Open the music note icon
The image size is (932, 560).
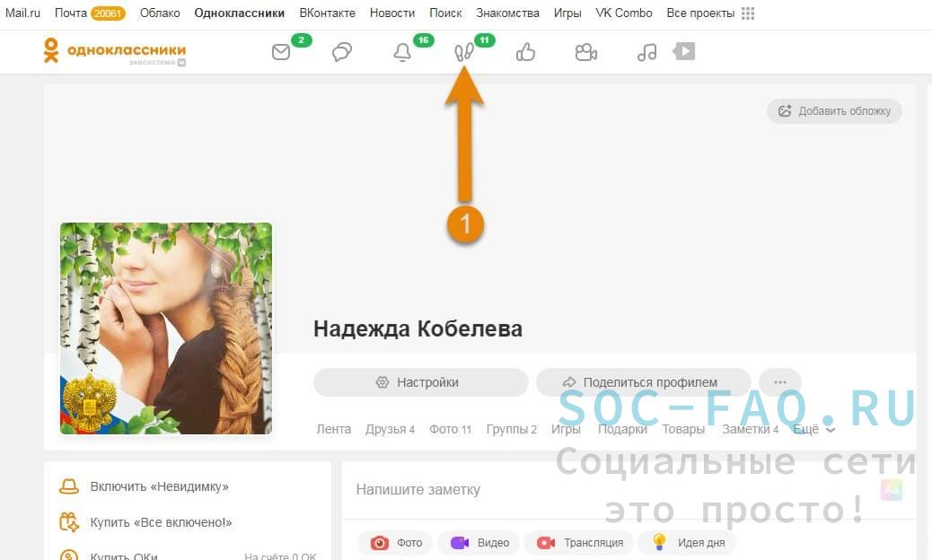[x=646, y=53]
